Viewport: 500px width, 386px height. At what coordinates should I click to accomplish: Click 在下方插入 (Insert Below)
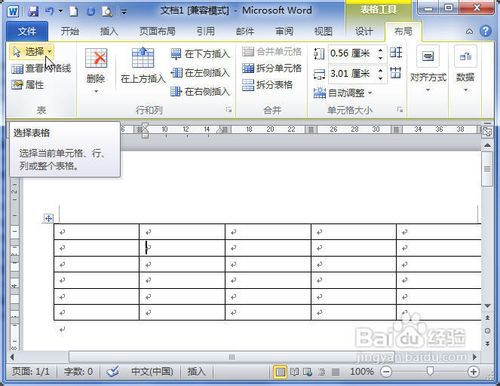(200, 54)
